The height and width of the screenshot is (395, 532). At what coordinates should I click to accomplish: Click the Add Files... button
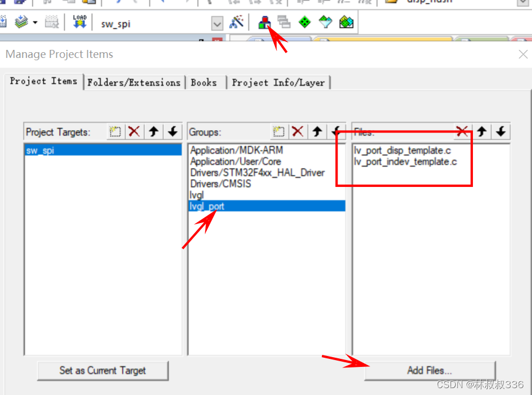click(429, 370)
